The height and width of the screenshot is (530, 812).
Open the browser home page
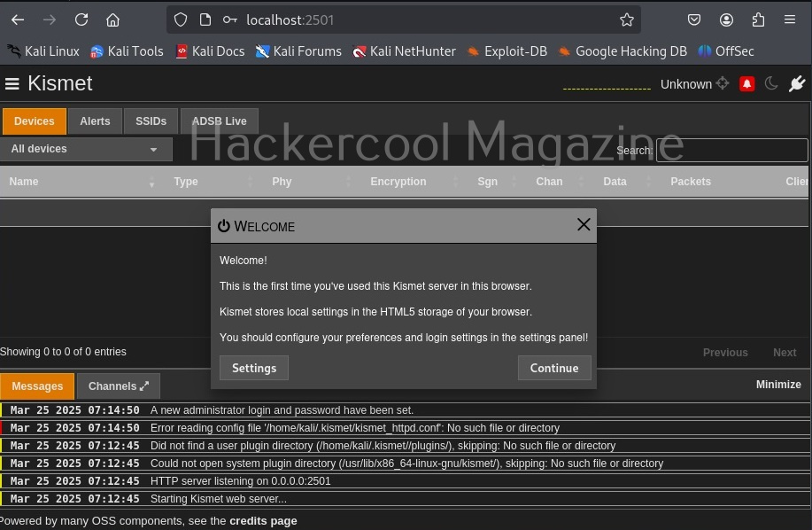[x=112, y=19]
